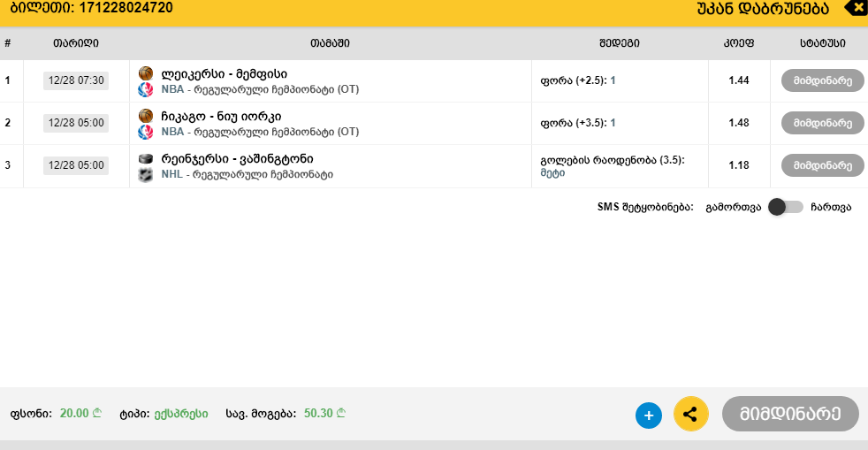
Task: Click match name ჩიკაგო - ნიუ იორკი
Action: pos(222,116)
